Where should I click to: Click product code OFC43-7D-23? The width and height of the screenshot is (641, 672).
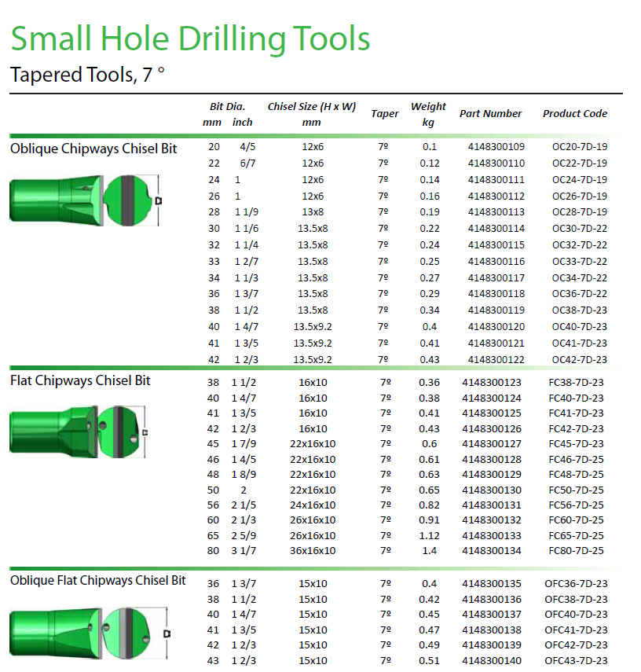(576, 661)
